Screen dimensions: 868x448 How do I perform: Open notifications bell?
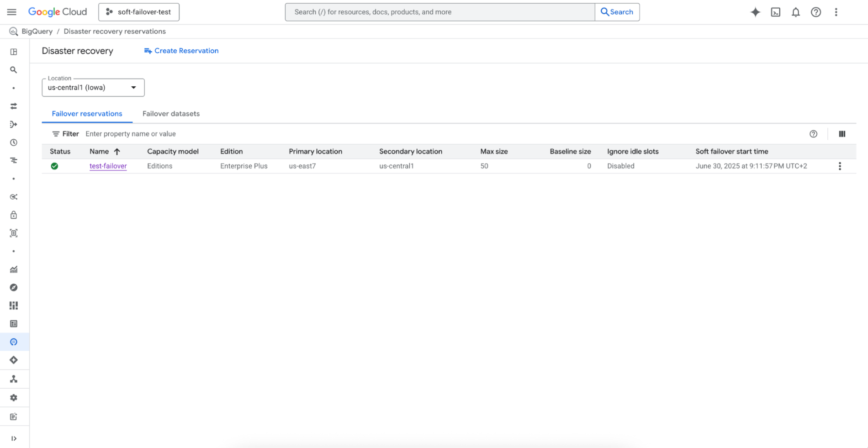[x=796, y=12]
